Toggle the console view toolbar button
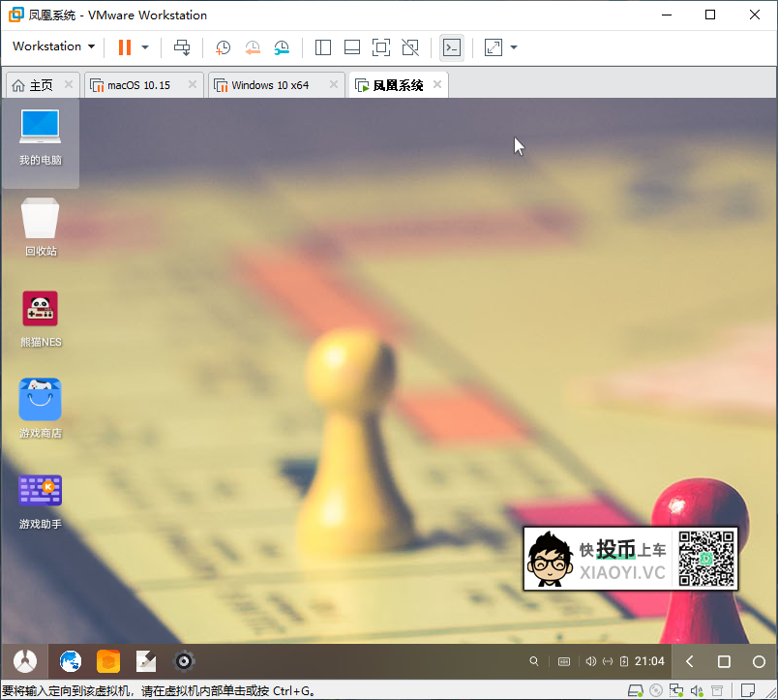This screenshot has width=778, height=700. point(451,46)
